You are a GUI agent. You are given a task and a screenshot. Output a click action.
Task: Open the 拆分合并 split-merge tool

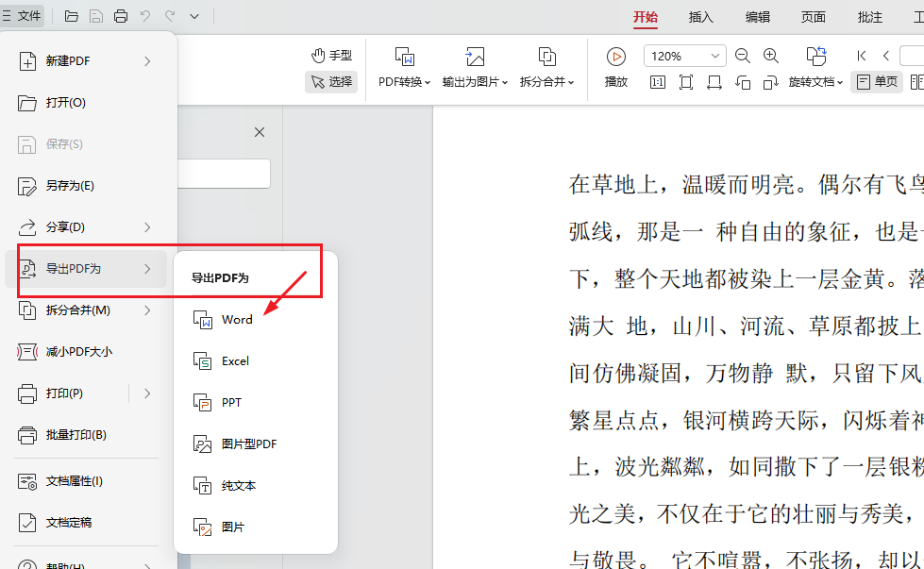[x=546, y=66]
